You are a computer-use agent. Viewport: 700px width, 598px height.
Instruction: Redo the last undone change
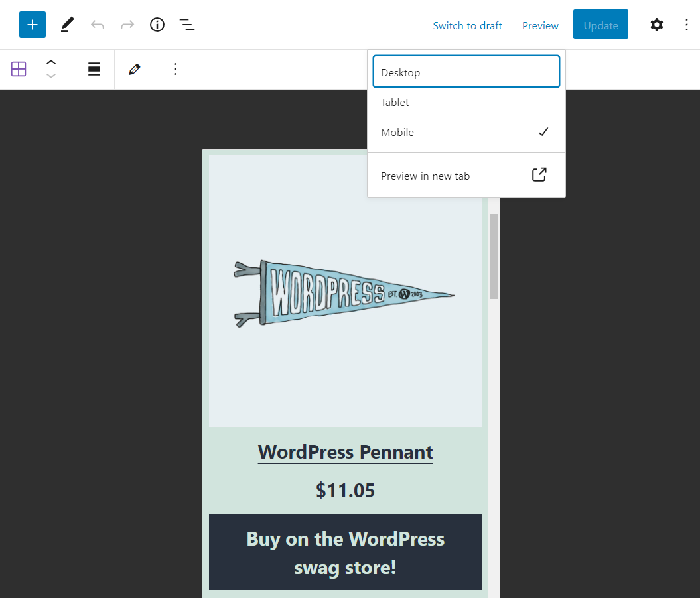(x=127, y=25)
